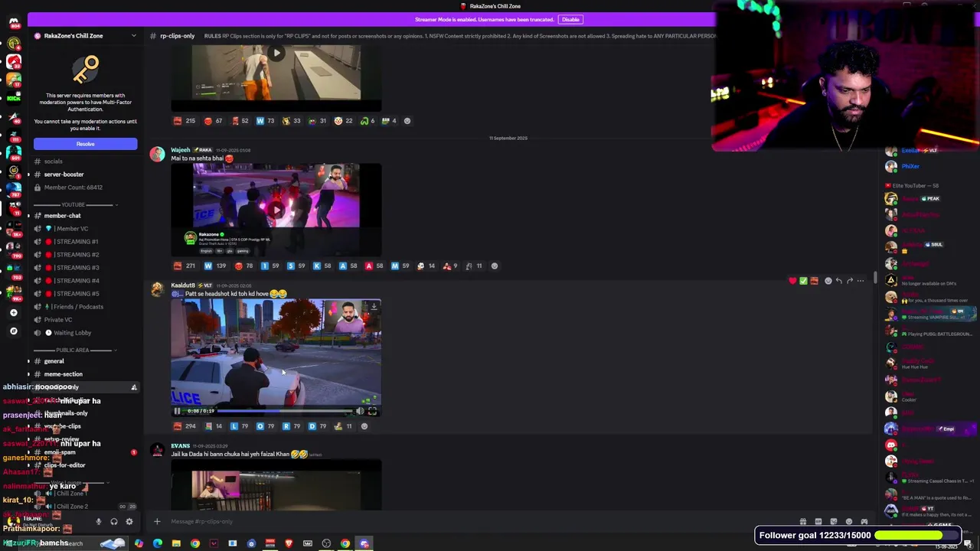Enter fullscreen on the Kaaldut8 video
This screenshot has width=980, height=551.
tap(372, 411)
